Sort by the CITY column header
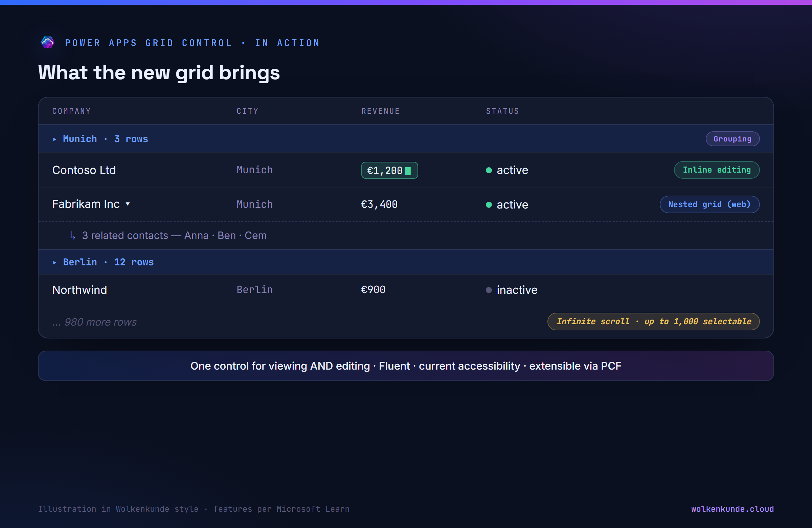Image resolution: width=812 pixels, height=528 pixels. [247, 111]
